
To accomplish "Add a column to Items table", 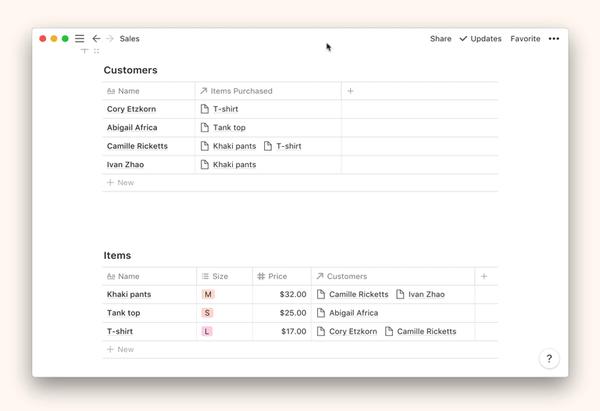I will pos(484,276).
